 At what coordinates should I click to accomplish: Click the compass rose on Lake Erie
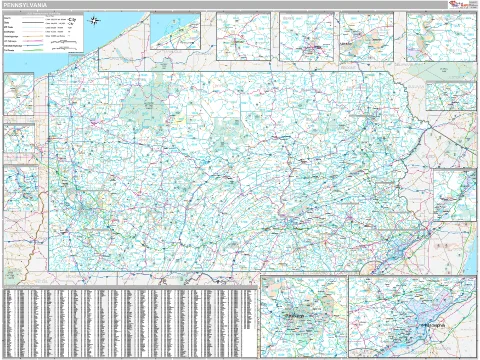[94, 21]
